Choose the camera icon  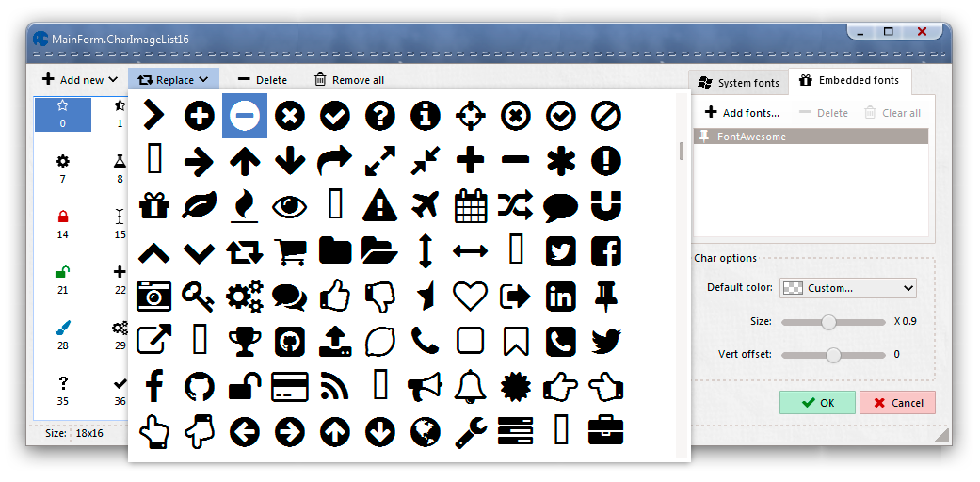click(153, 297)
